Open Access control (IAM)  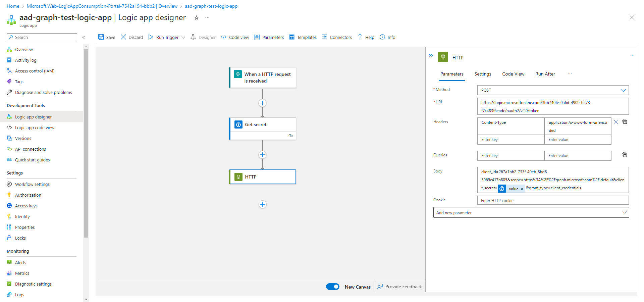(35, 71)
